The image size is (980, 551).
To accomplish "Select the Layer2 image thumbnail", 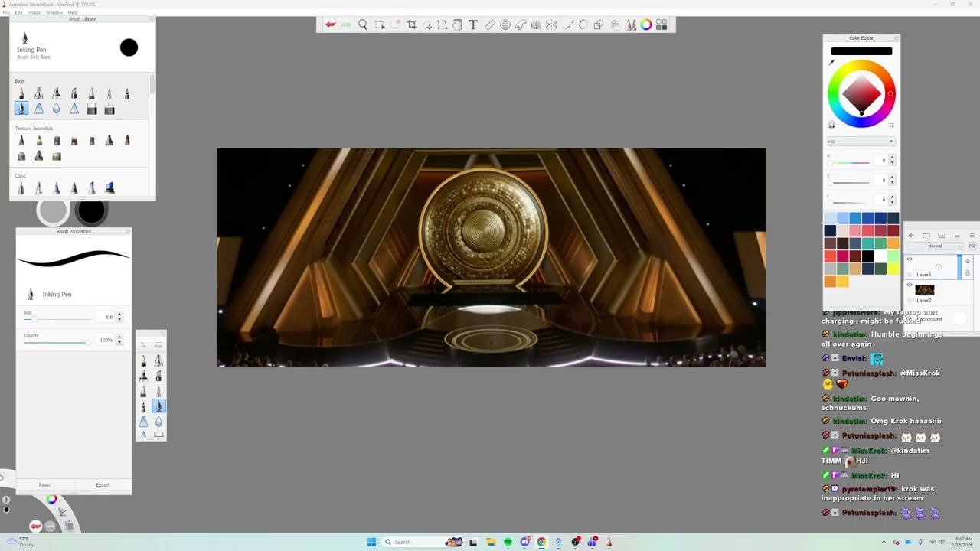I will 924,290.
